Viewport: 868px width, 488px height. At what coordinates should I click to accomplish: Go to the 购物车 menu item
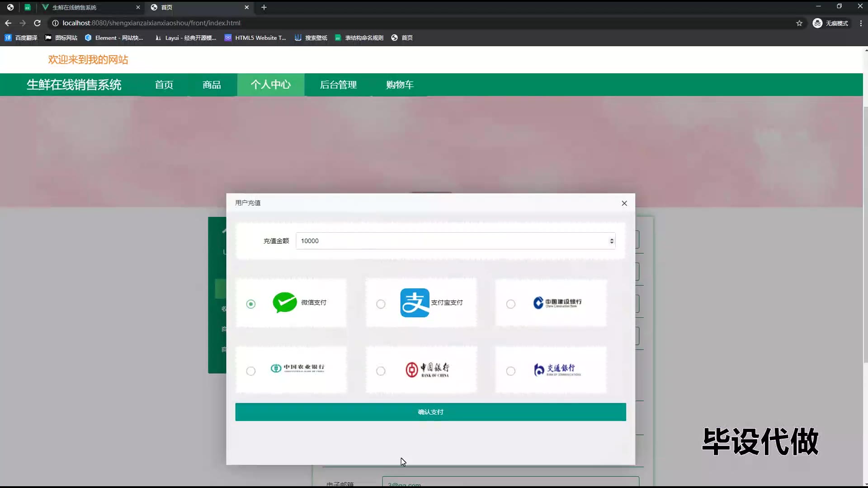coord(400,85)
